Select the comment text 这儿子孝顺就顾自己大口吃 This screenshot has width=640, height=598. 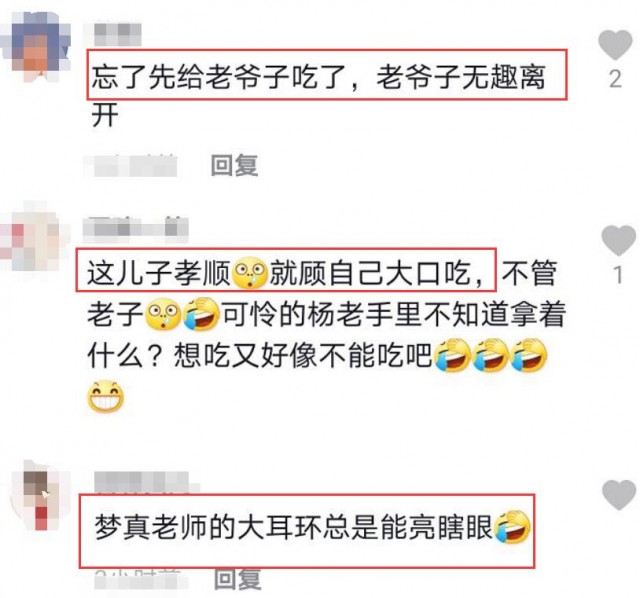286,273
